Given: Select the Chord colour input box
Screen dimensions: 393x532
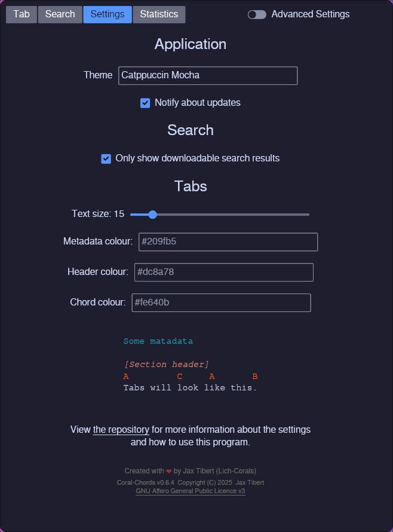Looking at the screenshot, I should pyautogui.click(x=221, y=302).
